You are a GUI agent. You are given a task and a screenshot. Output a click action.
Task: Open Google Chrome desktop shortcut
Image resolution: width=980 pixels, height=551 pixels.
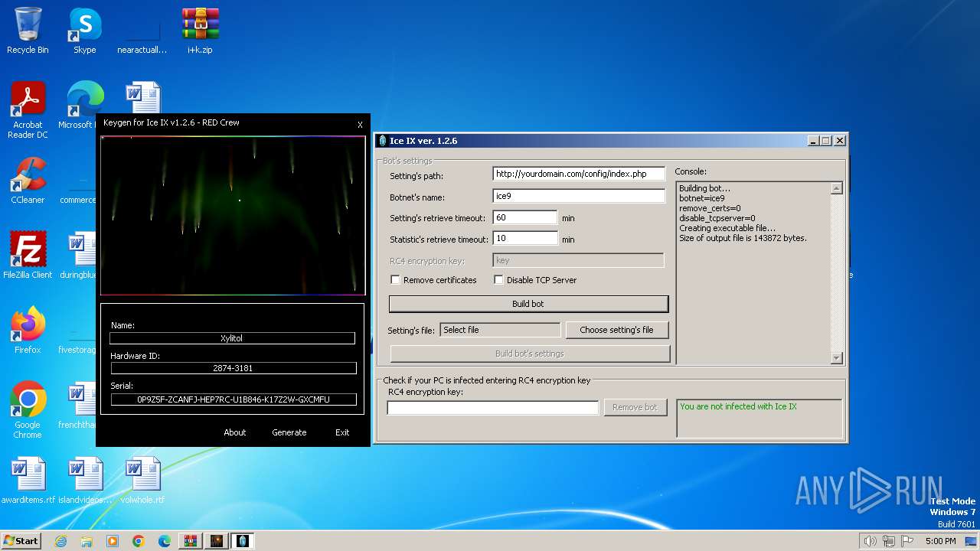pos(28,411)
